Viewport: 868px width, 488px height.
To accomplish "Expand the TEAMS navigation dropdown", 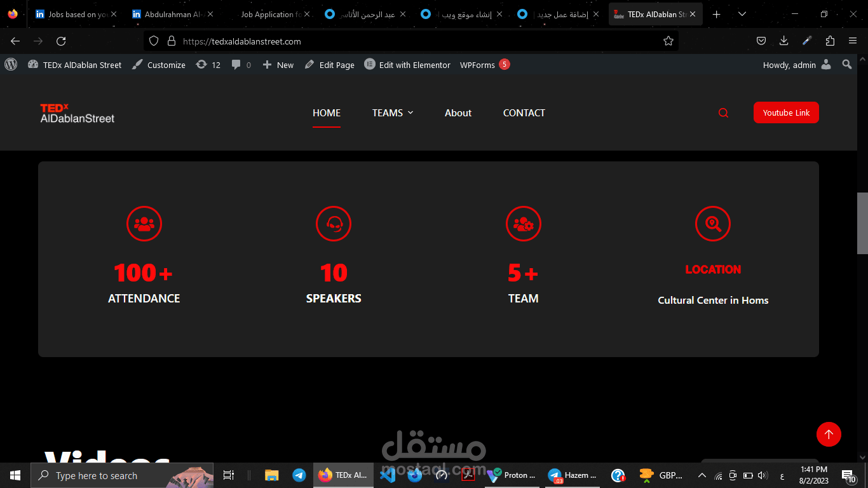I will click(x=393, y=113).
